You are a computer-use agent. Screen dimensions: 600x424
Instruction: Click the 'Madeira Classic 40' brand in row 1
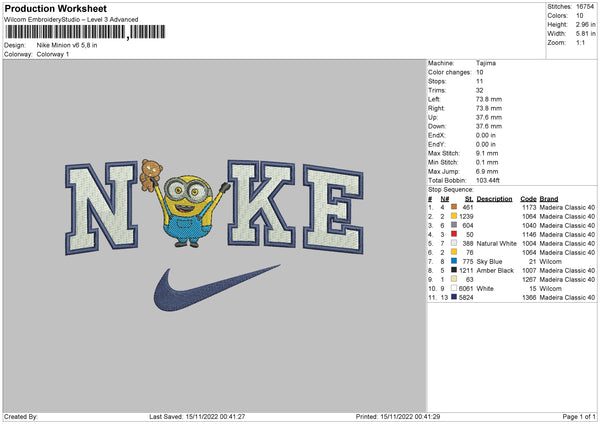click(x=567, y=207)
